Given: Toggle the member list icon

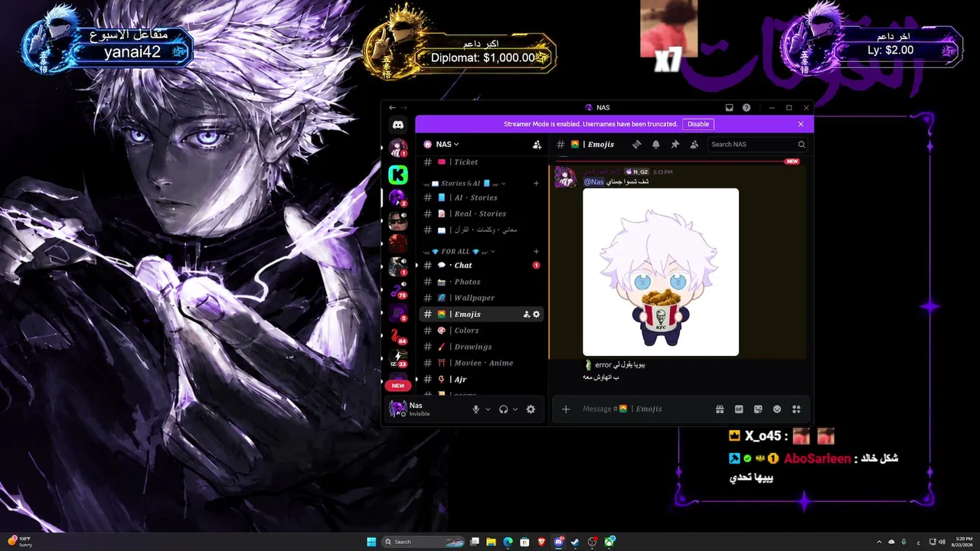Looking at the screenshot, I should [694, 144].
